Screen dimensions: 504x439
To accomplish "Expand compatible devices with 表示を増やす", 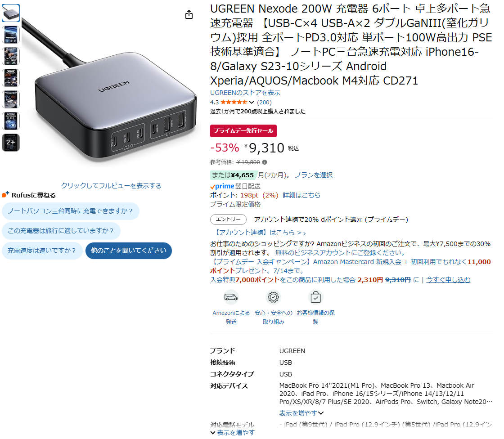I will point(301,413).
